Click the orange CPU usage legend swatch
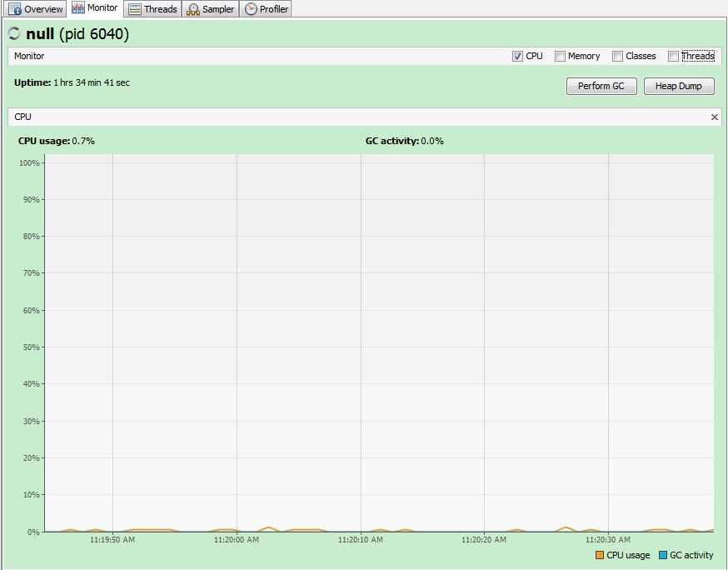The image size is (728, 570). pos(600,555)
